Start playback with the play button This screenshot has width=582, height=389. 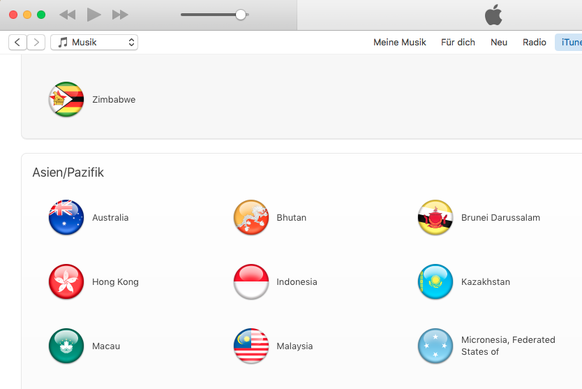coord(94,15)
